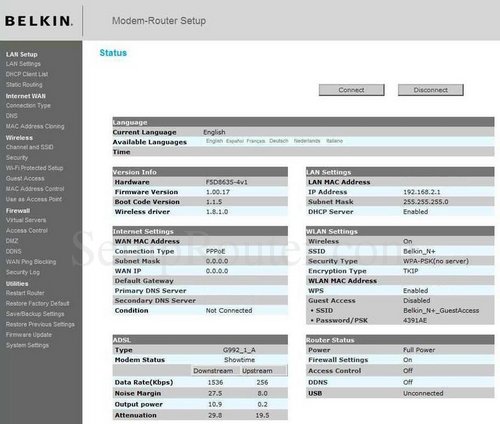The width and height of the screenshot is (500, 424).
Task: Click Restart Router under Utilities
Action: click(x=25, y=293)
